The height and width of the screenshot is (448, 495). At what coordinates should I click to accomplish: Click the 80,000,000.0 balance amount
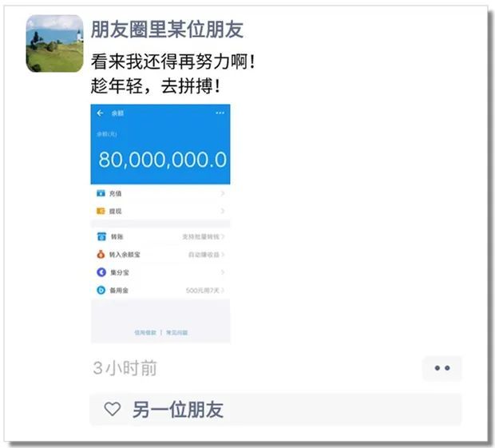pyautogui.click(x=163, y=160)
